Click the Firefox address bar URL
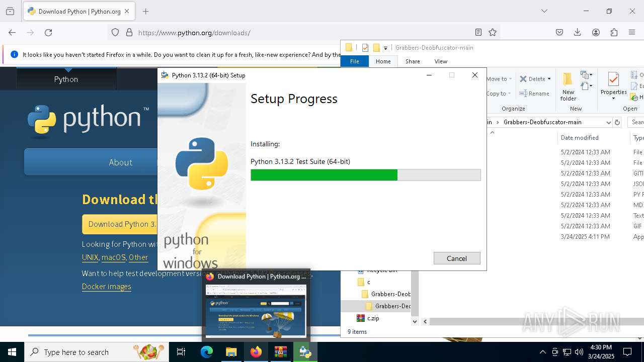Viewport: 644px width, 362px height. click(194, 33)
